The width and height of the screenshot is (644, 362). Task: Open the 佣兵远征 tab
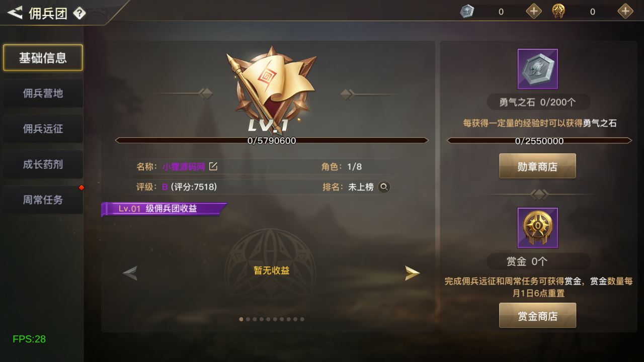(x=43, y=129)
